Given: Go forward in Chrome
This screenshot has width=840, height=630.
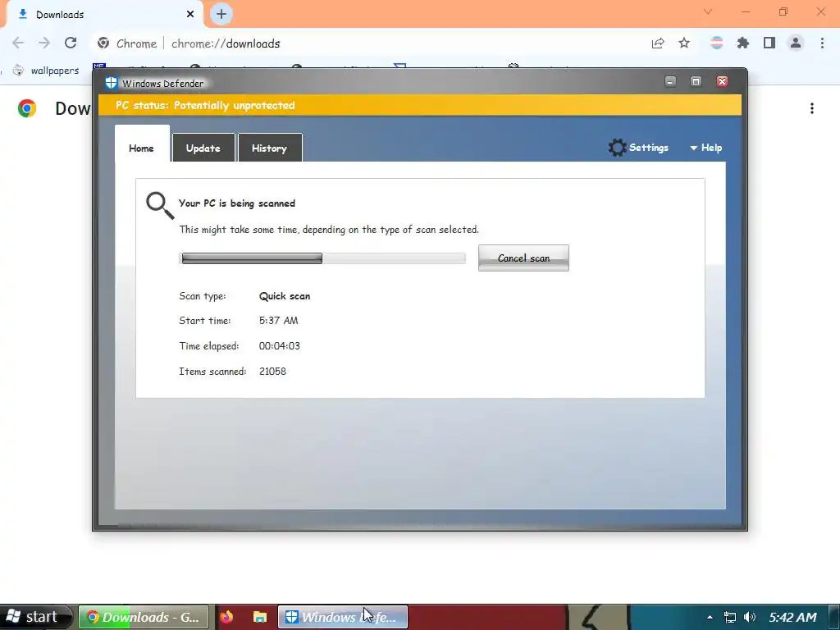Looking at the screenshot, I should click(x=44, y=43).
